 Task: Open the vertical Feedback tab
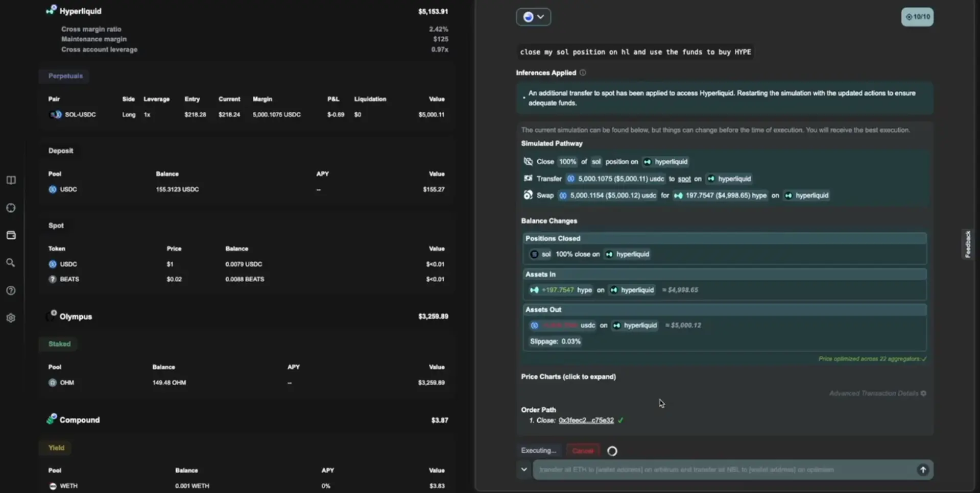(967, 244)
